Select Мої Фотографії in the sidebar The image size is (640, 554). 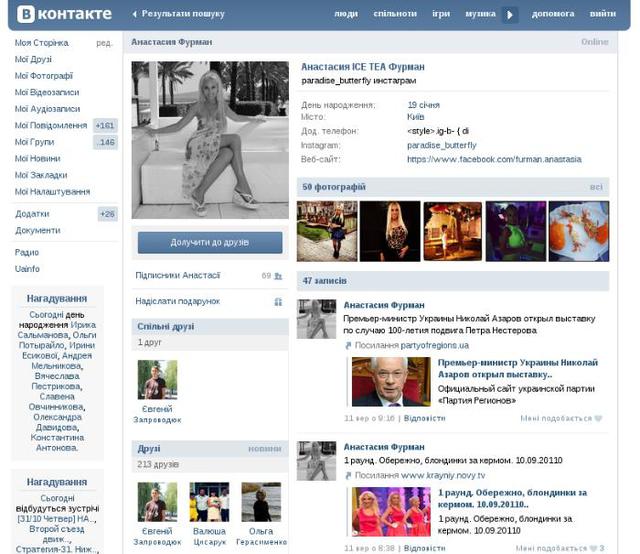click(43, 76)
